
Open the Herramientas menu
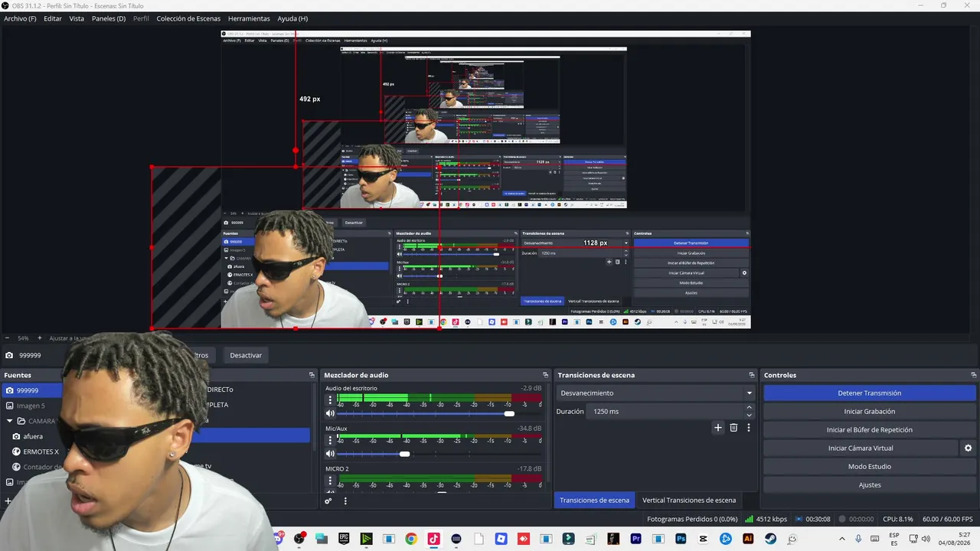point(249,18)
